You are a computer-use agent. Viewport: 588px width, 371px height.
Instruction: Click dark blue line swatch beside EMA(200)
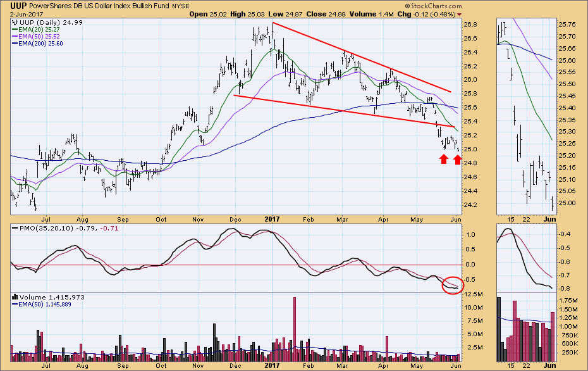click(15, 44)
